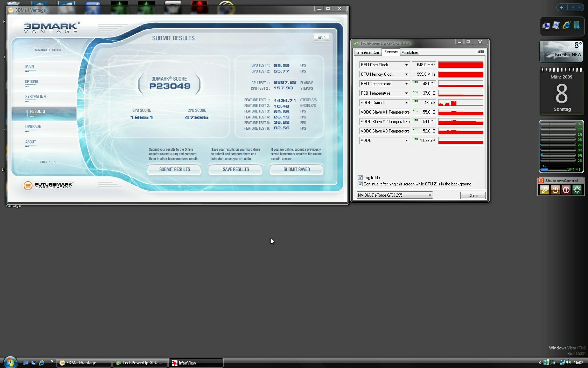
Task: Open the VDDC Slave #2 Temperature dropdown
Action: click(406, 122)
